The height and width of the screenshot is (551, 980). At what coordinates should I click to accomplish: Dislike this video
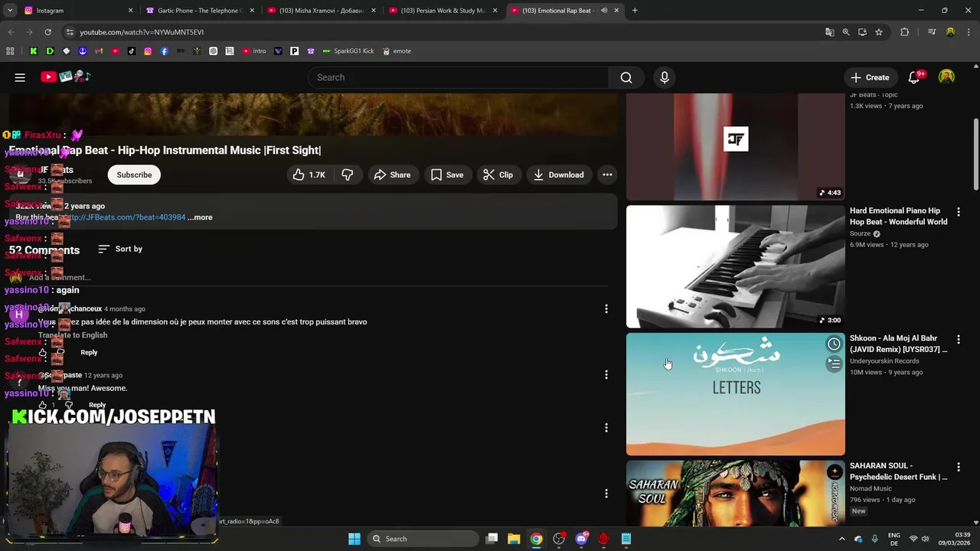pos(347,174)
